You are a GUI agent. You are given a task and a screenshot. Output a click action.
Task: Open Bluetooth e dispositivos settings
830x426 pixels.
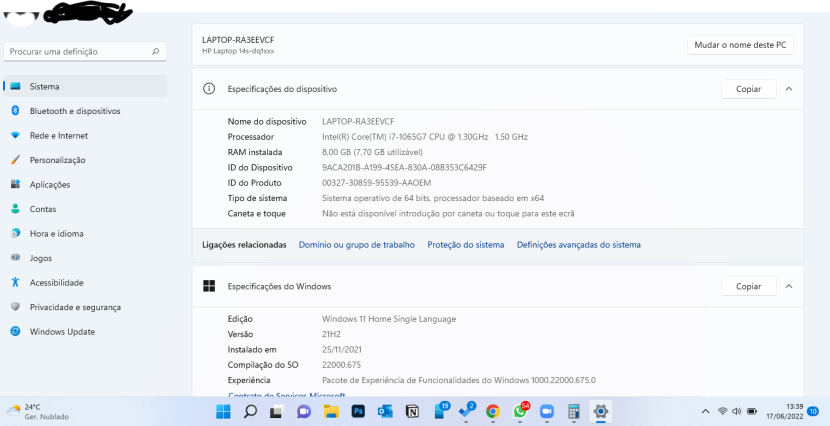click(85, 111)
